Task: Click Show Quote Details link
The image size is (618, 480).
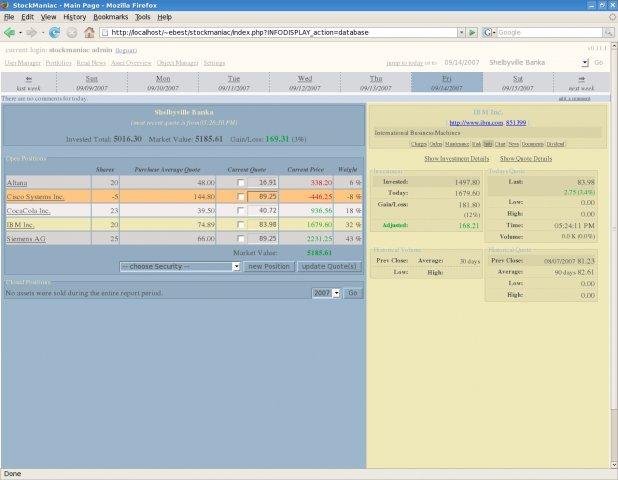Action: coord(526,159)
